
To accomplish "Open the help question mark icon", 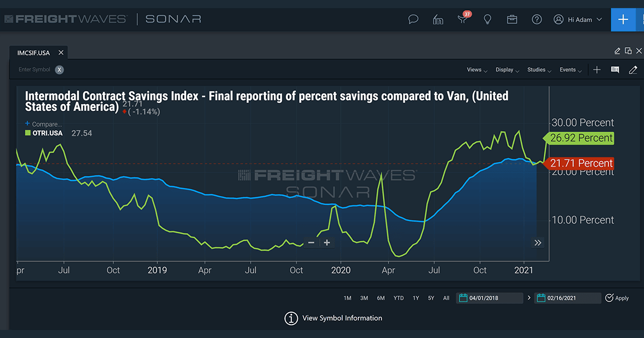I will [537, 19].
